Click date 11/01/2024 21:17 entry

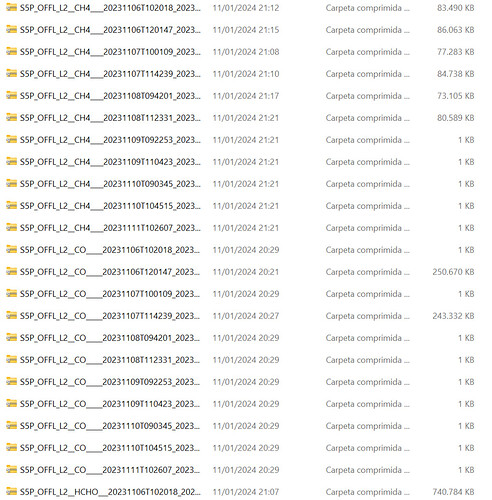(246, 96)
